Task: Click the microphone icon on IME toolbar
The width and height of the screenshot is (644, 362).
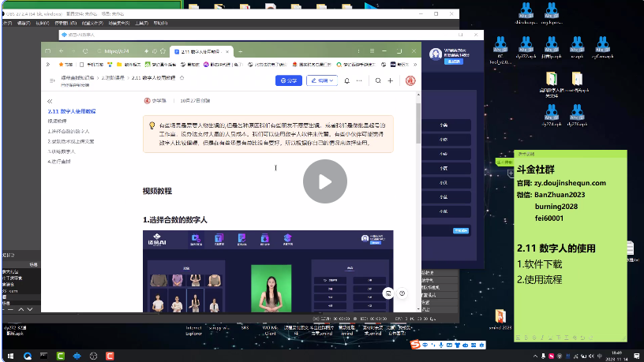Action: point(440,345)
